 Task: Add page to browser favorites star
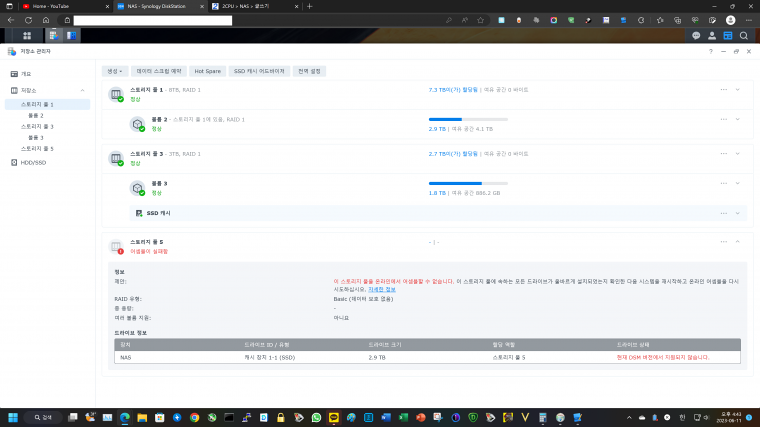click(x=480, y=20)
